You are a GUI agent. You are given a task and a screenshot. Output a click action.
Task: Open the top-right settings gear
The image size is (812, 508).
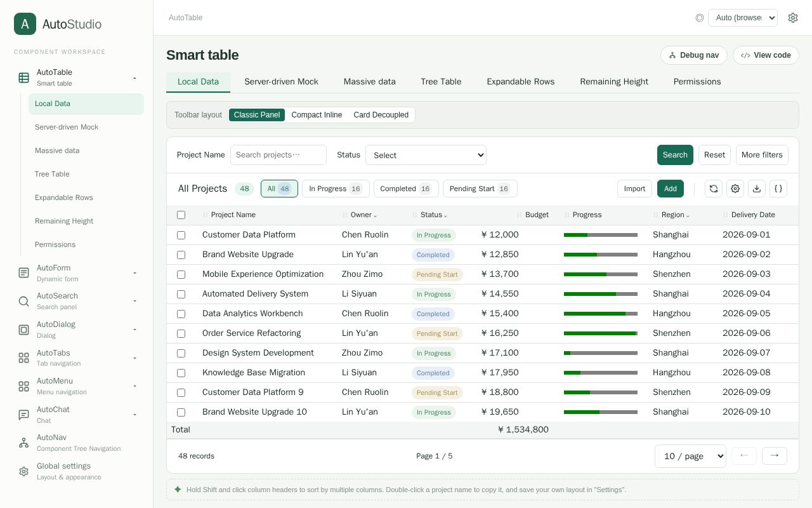coord(793,18)
